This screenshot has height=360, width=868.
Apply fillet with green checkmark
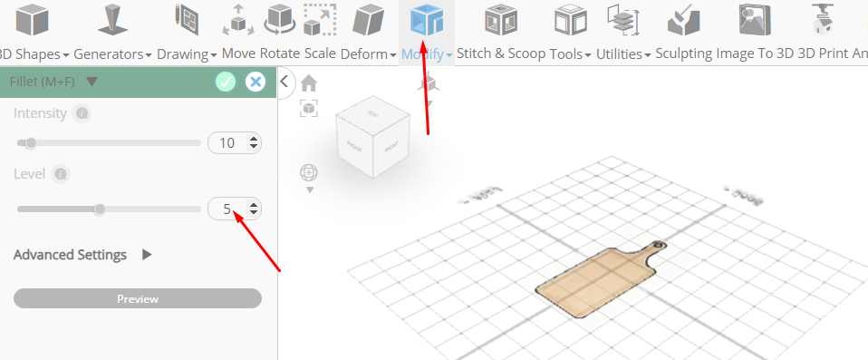pyautogui.click(x=226, y=82)
